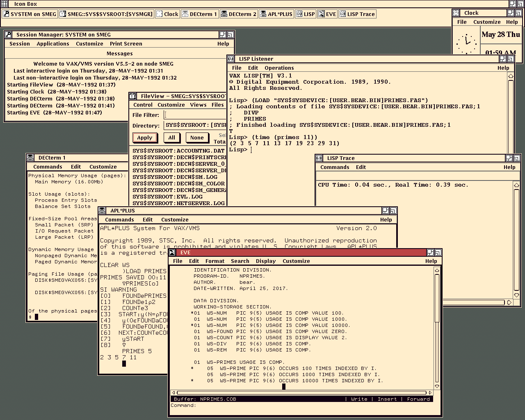Open Help menu in LISP Listener
Viewport: 525px width, 420px height.
(x=503, y=68)
